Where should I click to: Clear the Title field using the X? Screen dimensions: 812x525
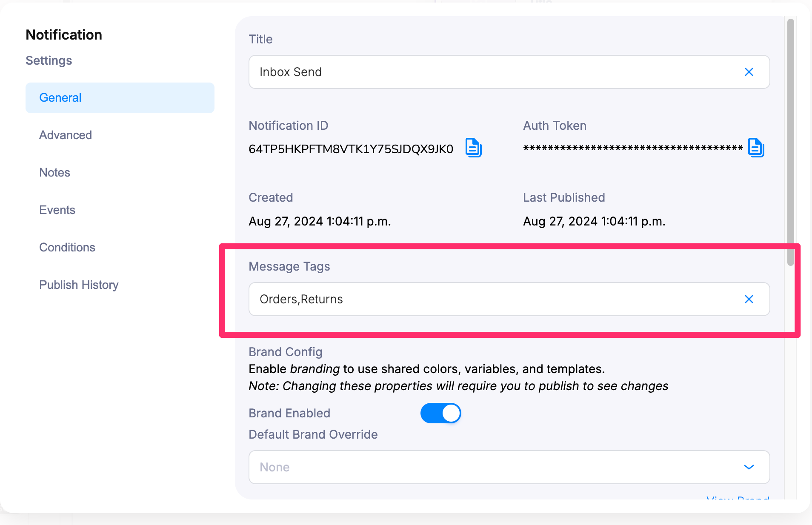(x=749, y=72)
